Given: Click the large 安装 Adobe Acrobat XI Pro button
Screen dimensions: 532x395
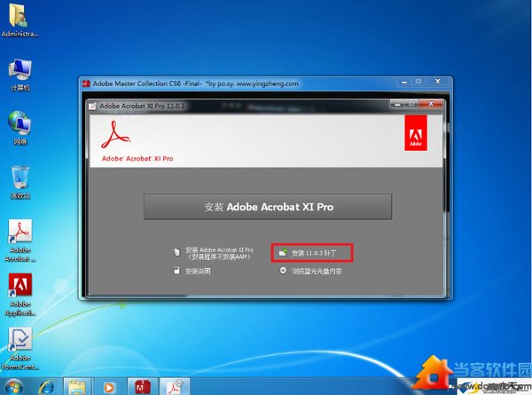Looking at the screenshot, I should 268,207.
